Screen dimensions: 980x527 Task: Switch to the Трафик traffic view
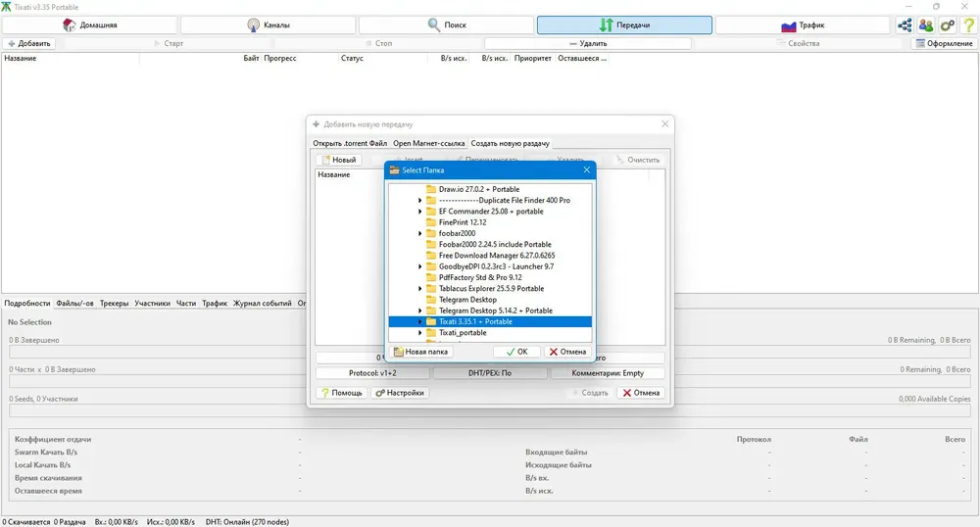pos(803,24)
